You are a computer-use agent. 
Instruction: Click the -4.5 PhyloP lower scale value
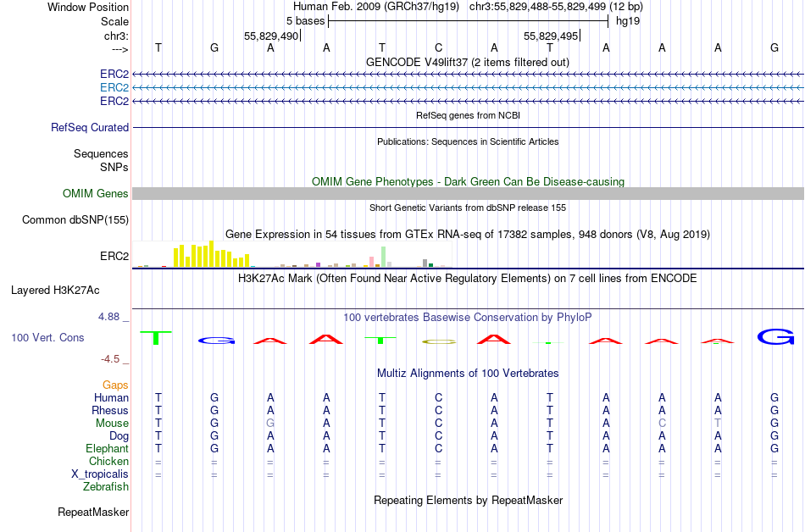(x=110, y=358)
